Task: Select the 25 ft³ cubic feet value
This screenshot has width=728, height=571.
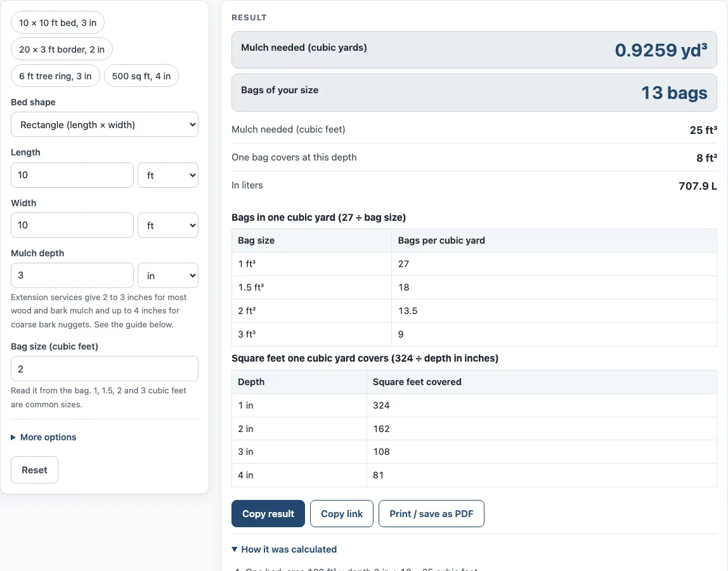Action: click(x=703, y=129)
